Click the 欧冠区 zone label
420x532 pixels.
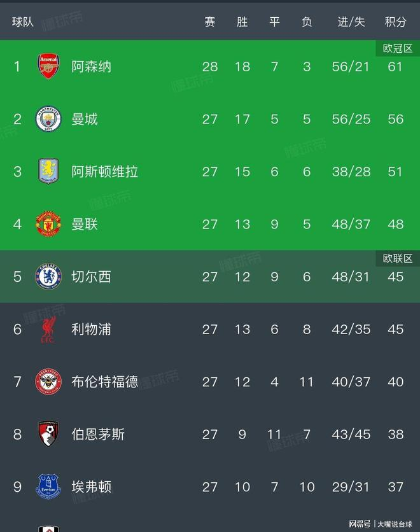click(x=398, y=48)
